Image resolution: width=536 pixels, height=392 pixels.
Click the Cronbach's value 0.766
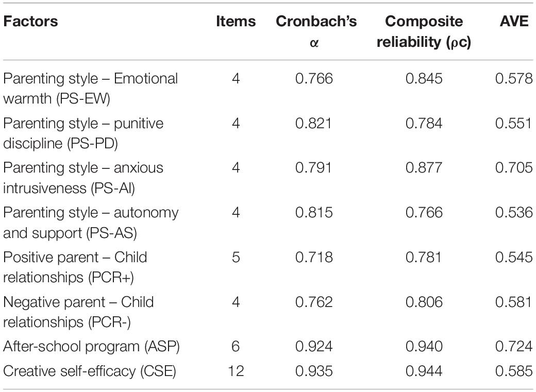(x=314, y=79)
